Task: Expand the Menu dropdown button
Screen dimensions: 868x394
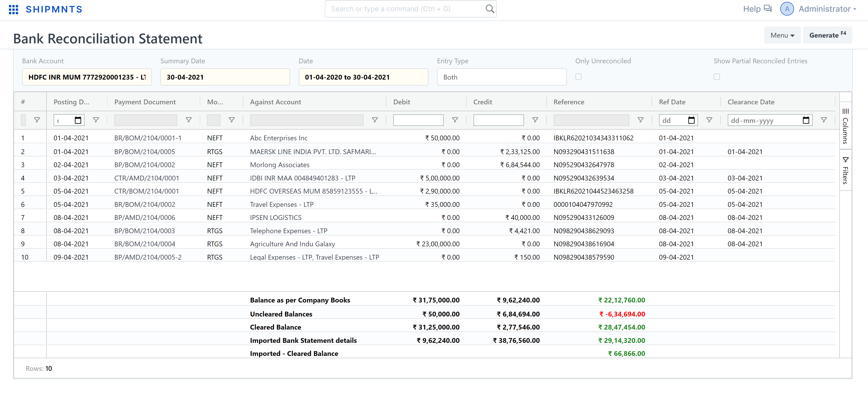Action: tap(782, 35)
